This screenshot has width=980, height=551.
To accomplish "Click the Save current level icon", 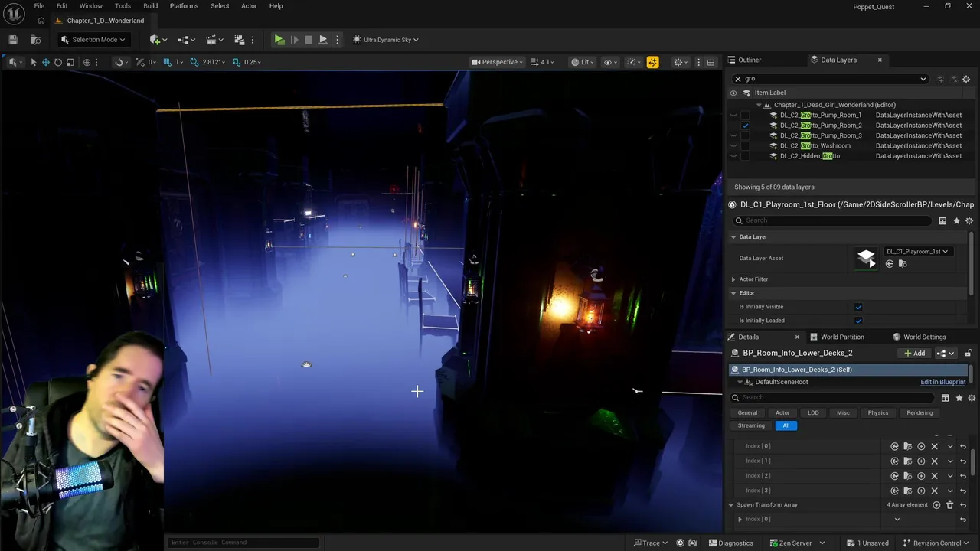I will pos(13,40).
